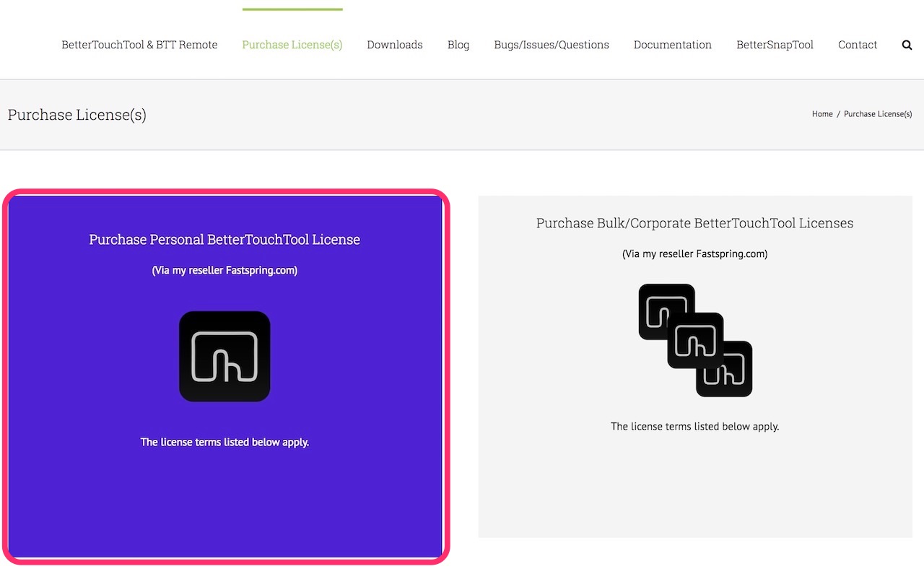Navigate to BetterSnapTool page
Viewport: 924px width, 569px height.
[x=775, y=45]
